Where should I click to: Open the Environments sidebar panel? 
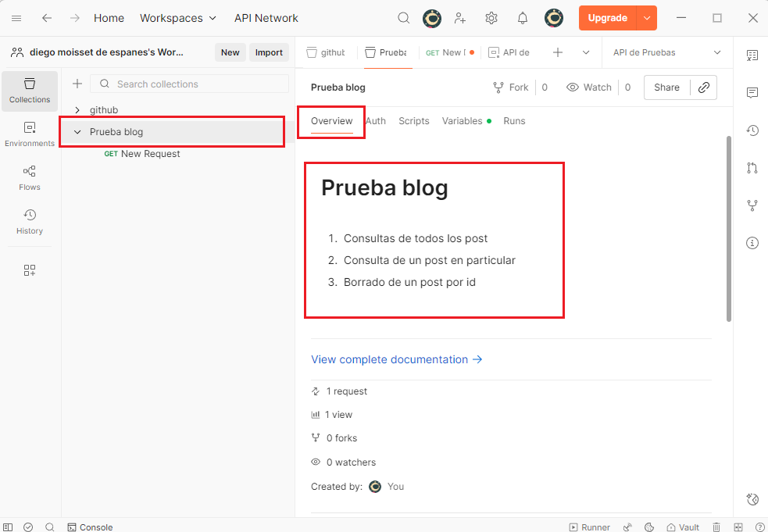click(30, 134)
